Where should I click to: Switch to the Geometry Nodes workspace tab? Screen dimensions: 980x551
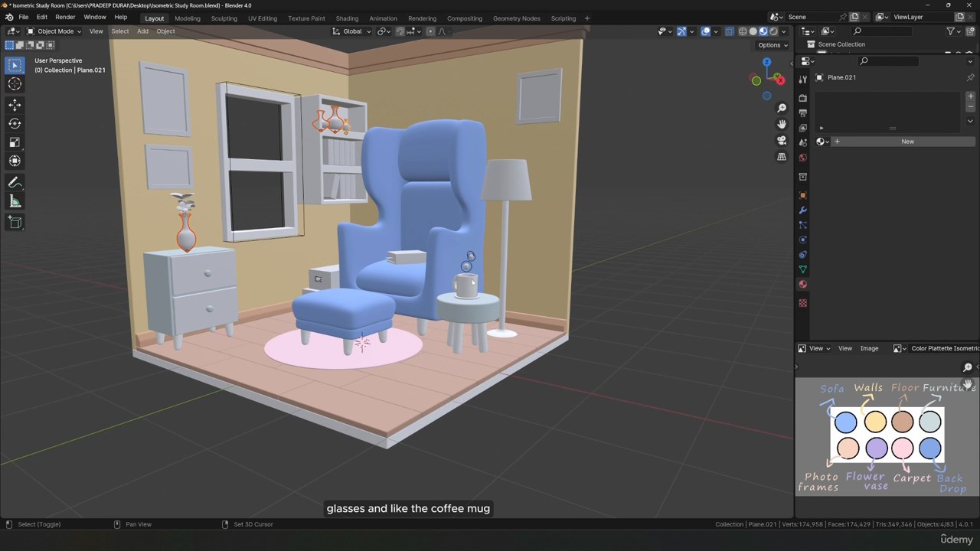point(516,18)
